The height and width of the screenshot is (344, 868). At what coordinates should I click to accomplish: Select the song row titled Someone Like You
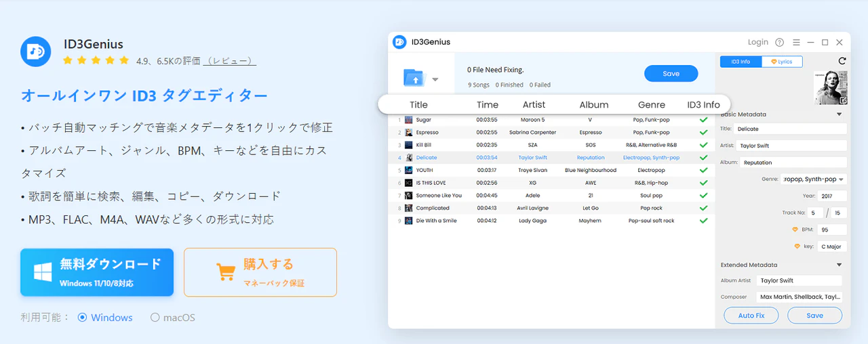click(x=553, y=195)
